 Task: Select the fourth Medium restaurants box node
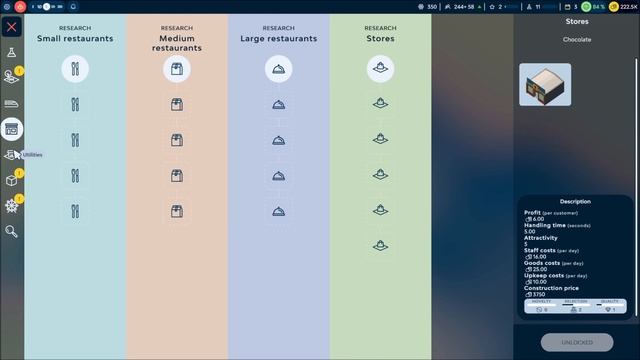click(x=177, y=176)
